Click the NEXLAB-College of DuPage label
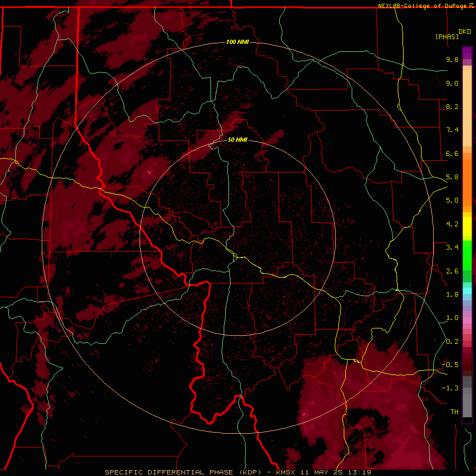This screenshot has height=476, width=476. (x=422, y=6)
